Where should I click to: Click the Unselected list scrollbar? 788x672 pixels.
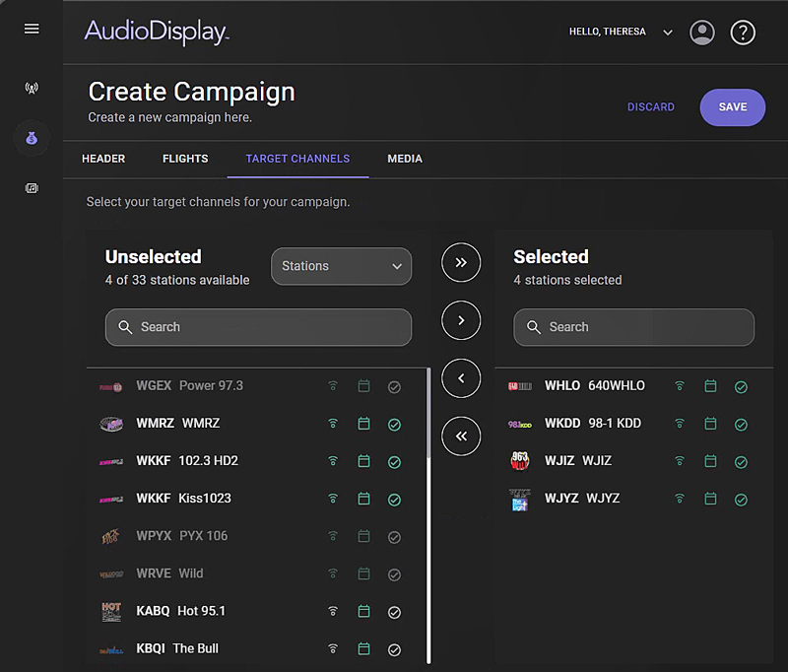(428, 413)
